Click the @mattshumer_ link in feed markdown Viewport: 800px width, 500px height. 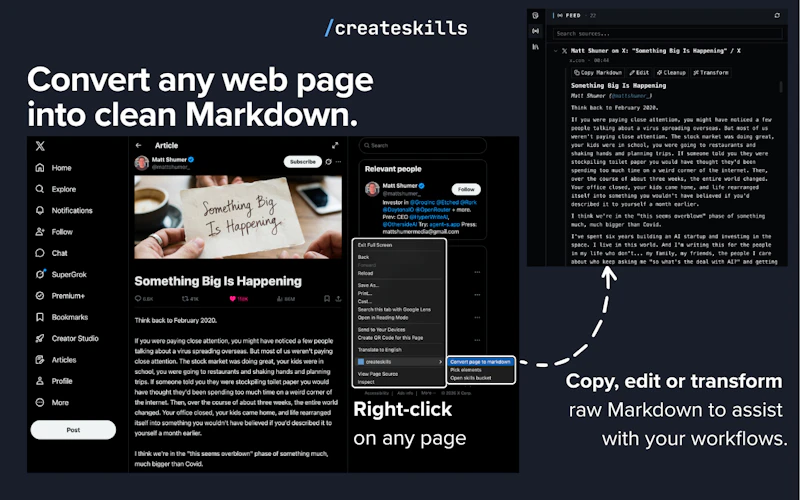tap(630, 96)
